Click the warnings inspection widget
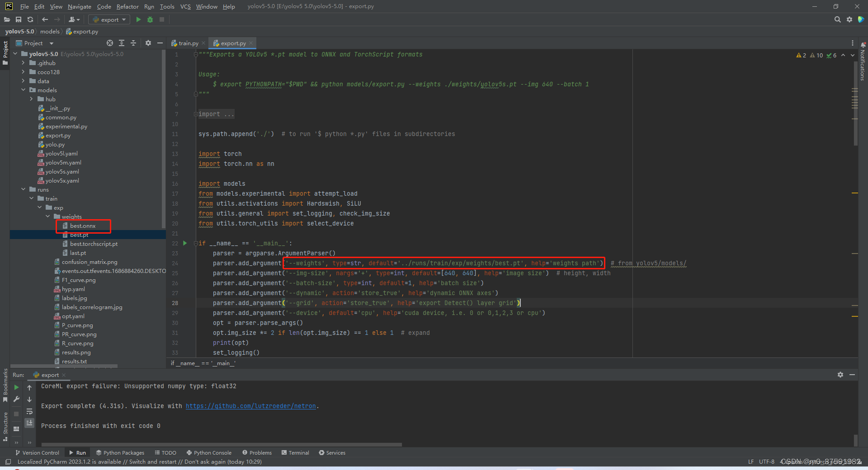This screenshot has height=470, width=868. pyautogui.click(x=816, y=55)
